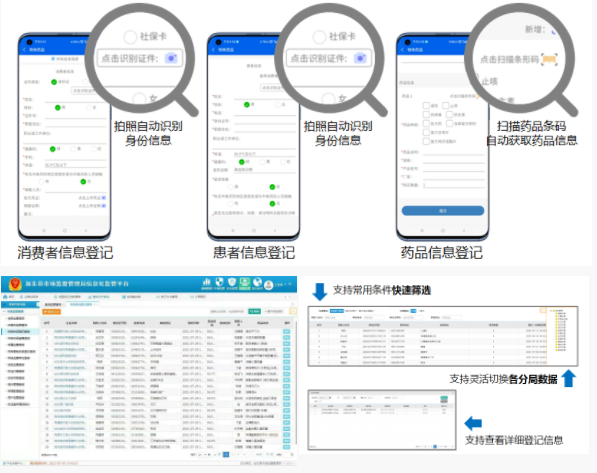This screenshot has height=473, width=597.
Task: Click the globe icon in the platform header
Action: [257, 282]
